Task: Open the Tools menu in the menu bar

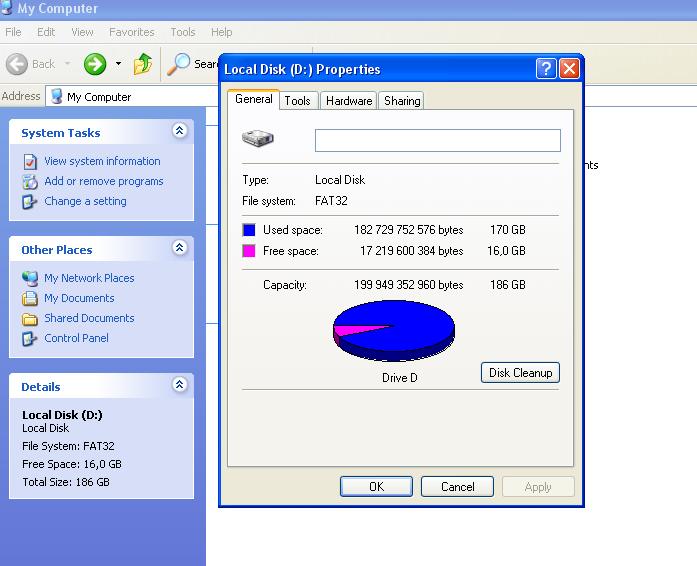Action: point(183,32)
